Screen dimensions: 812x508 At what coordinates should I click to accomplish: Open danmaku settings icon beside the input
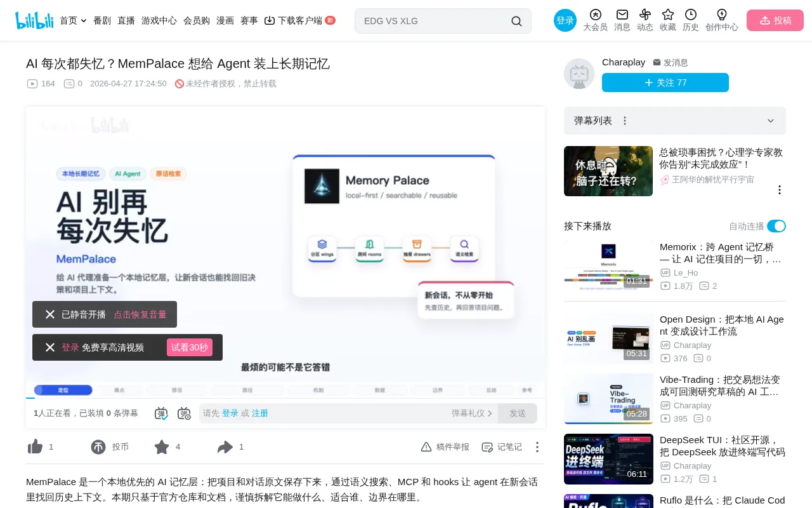pyautogui.click(x=184, y=413)
